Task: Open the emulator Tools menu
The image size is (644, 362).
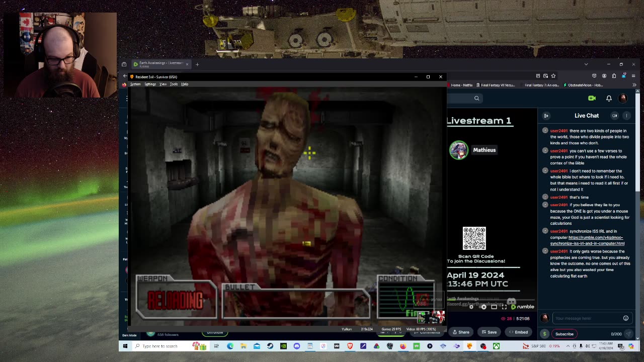Action: pos(174,84)
